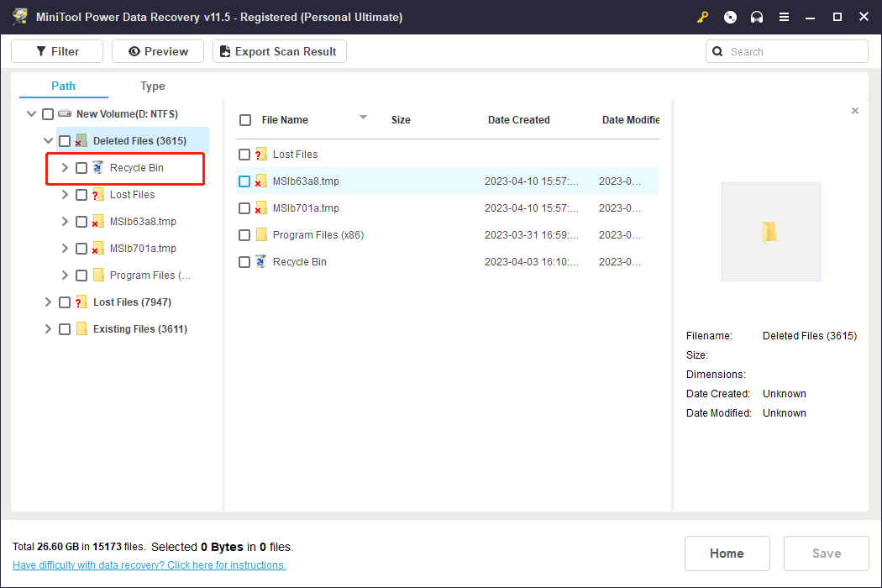Select MSIb701a.tmp name in file list
The image size is (882, 588).
tap(306, 208)
